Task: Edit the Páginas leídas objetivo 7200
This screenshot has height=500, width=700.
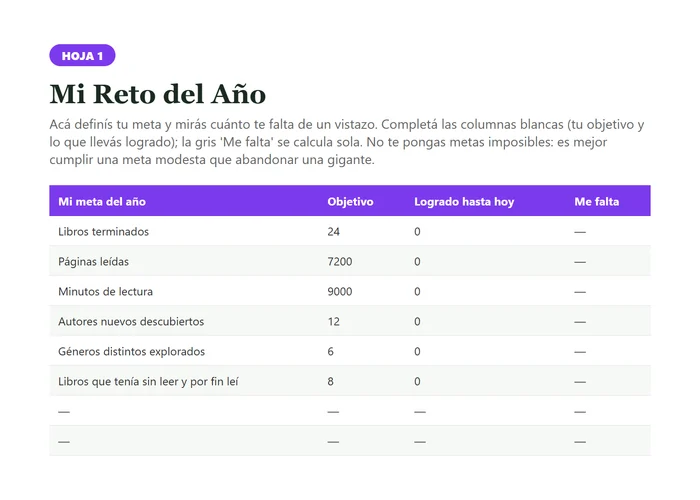Action: 340,262
